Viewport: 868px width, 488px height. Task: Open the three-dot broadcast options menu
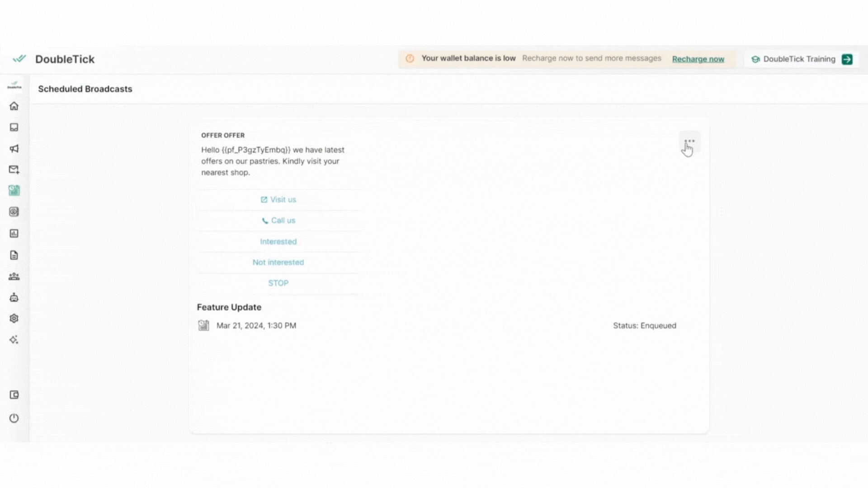coord(689,141)
